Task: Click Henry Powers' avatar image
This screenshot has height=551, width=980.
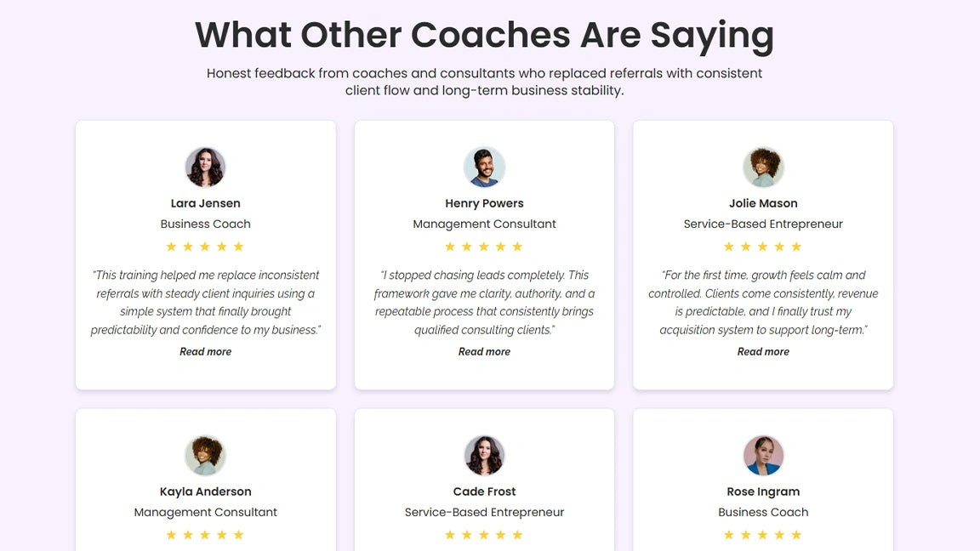Action: coord(484,167)
